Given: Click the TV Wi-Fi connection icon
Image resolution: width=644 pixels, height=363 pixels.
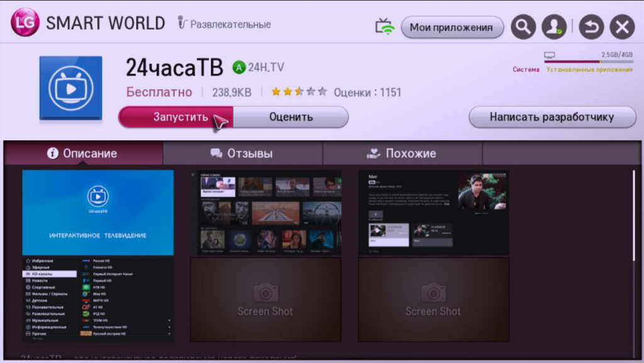Looking at the screenshot, I should (384, 27).
